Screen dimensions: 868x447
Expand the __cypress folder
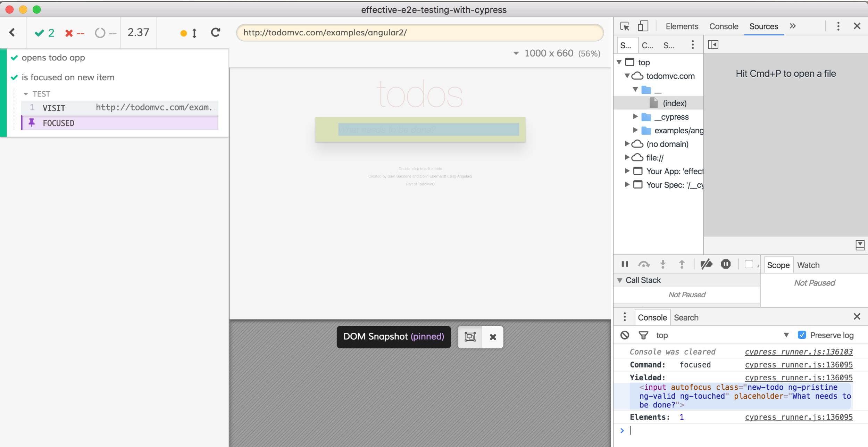[x=635, y=117]
